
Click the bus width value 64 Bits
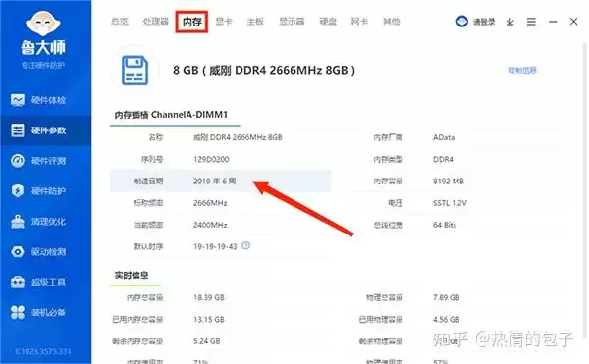pos(445,225)
